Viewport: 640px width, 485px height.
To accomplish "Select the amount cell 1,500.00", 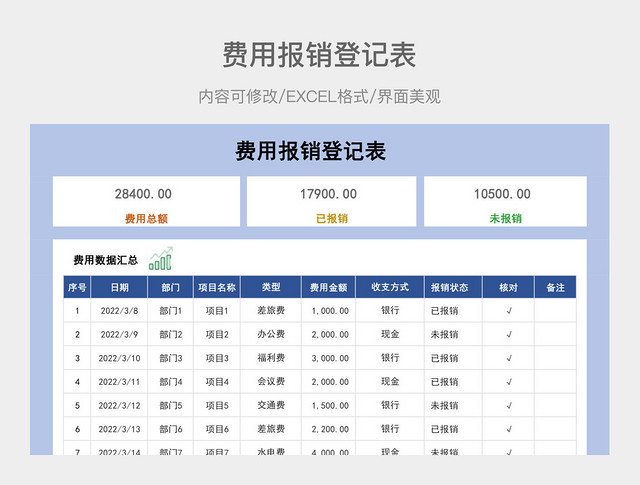I will tap(330, 405).
